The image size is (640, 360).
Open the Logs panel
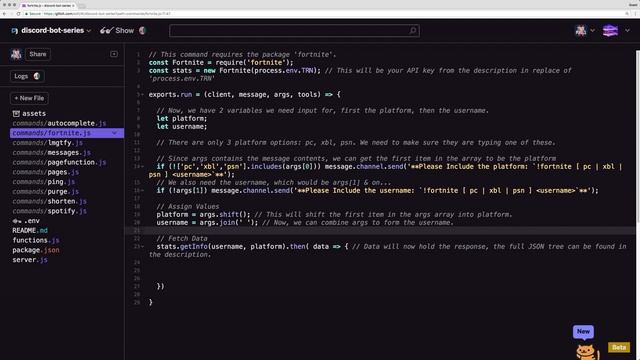pyautogui.click(x=27, y=76)
